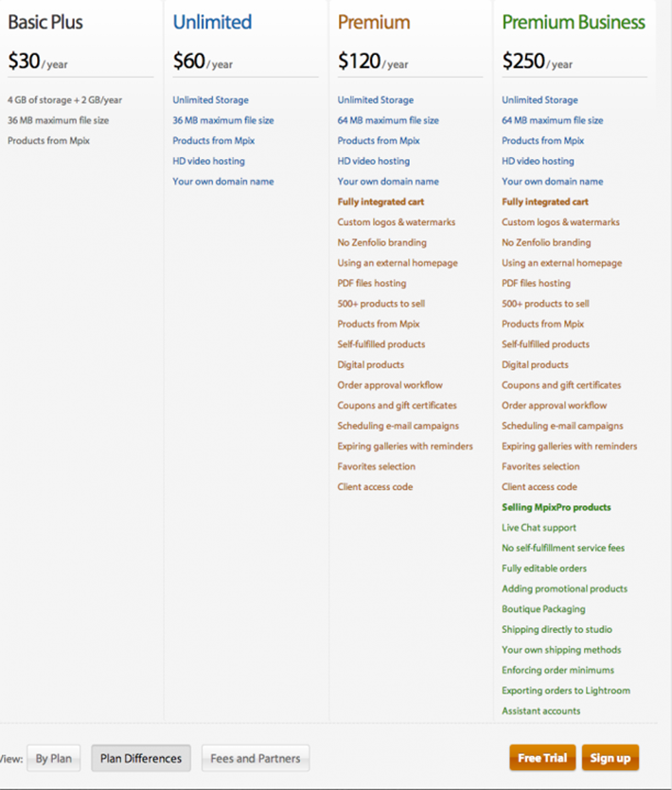Click the Sign up button
The image size is (672, 790).
(610, 758)
